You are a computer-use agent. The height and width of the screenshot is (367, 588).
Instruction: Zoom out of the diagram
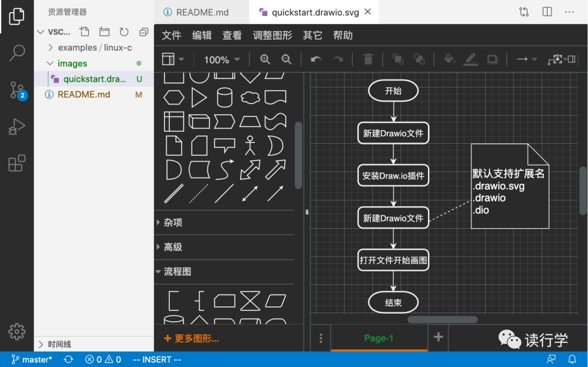(x=286, y=59)
